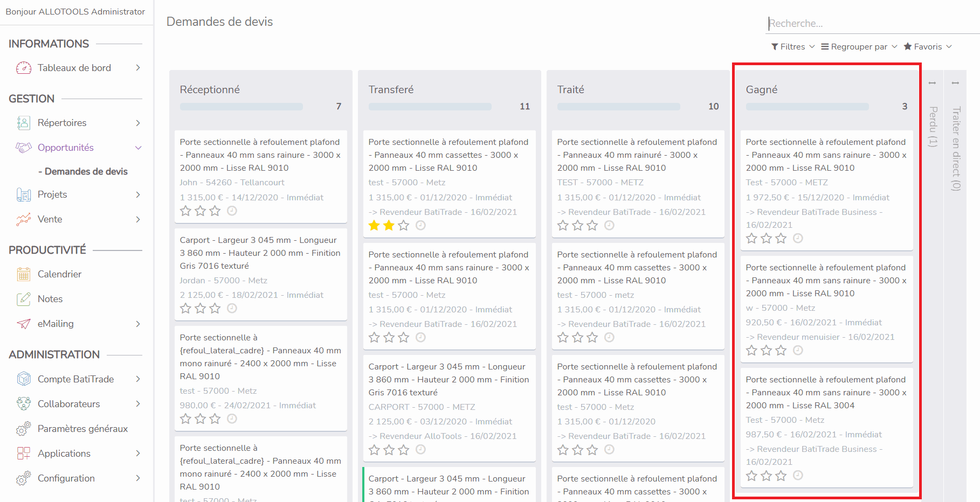Click the Configuration gears icon
The width and height of the screenshot is (980, 502).
point(24,478)
